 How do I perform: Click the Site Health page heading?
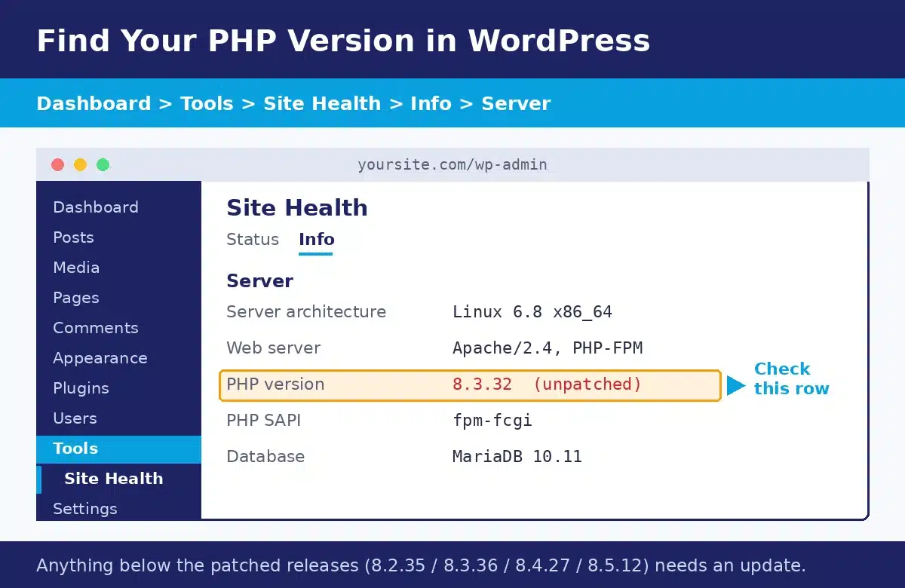(297, 208)
